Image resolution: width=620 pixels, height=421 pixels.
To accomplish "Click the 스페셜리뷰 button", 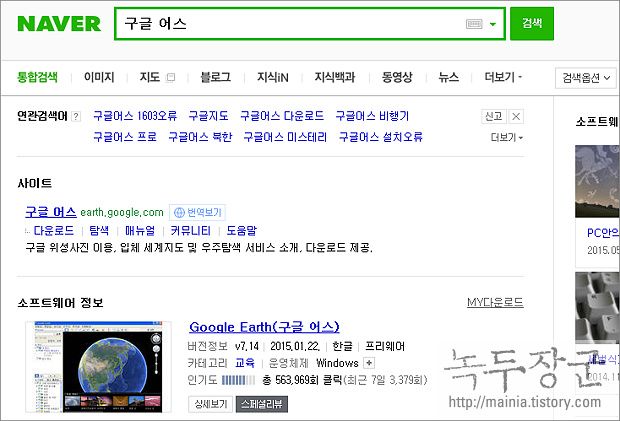I will click(262, 404).
